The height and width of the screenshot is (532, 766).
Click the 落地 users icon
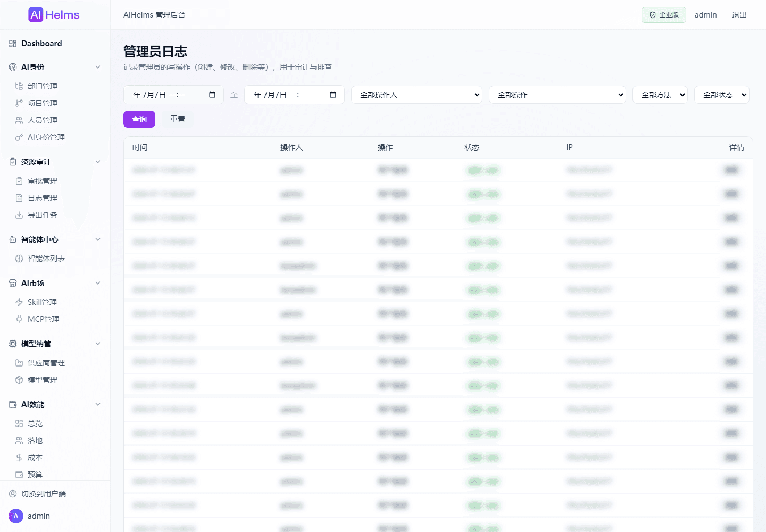19,440
